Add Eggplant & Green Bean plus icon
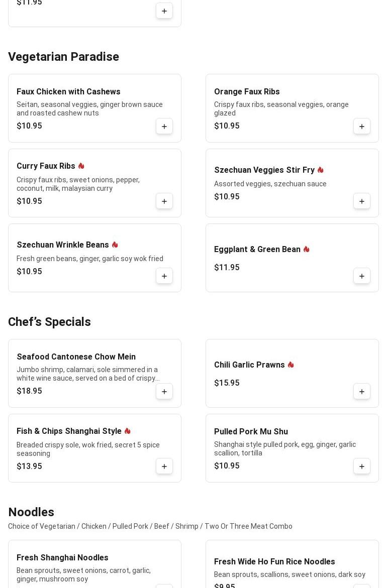 (x=361, y=276)
